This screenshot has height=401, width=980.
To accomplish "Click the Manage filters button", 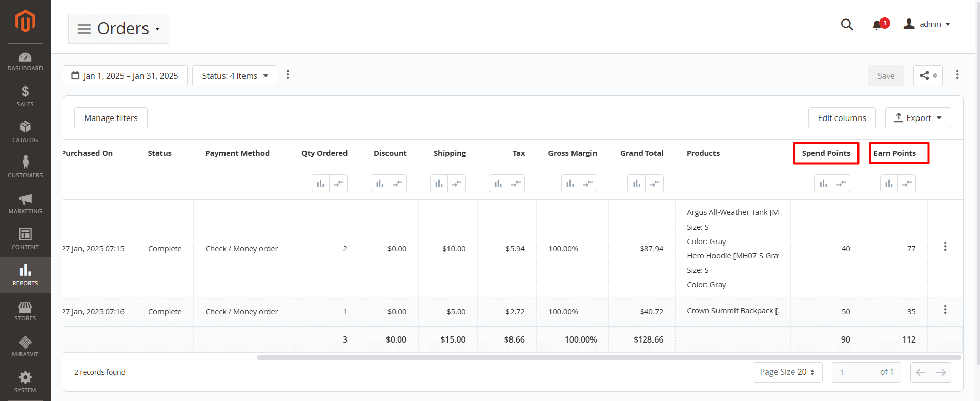I will point(111,118).
